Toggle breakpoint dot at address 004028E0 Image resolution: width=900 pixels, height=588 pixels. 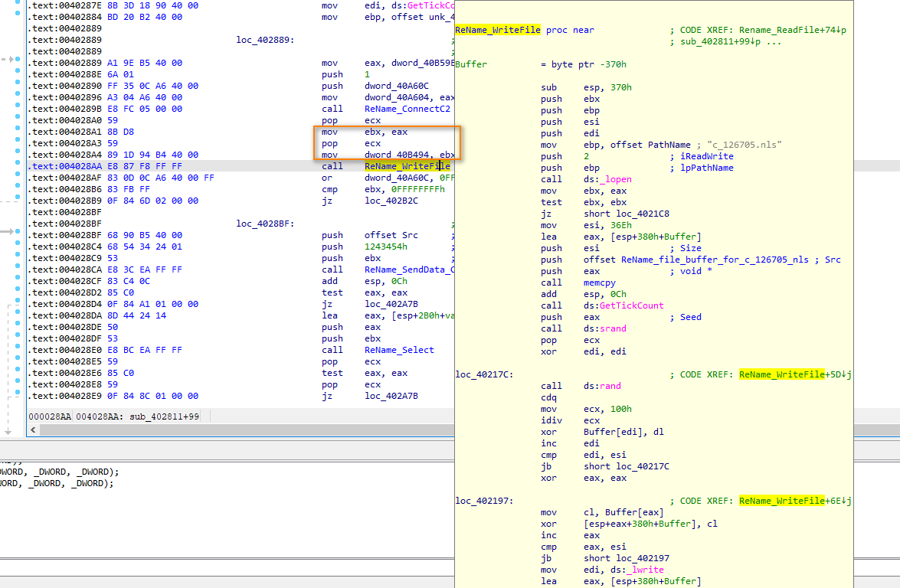coord(18,347)
